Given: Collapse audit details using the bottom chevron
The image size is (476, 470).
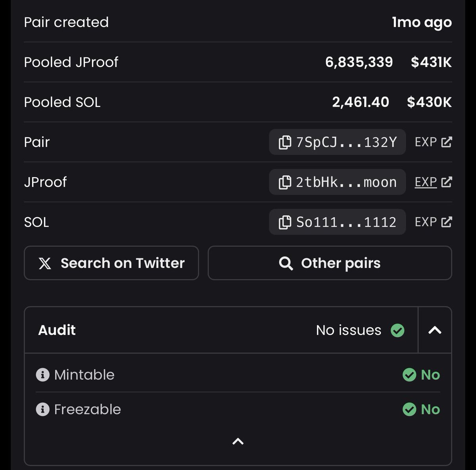Looking at the screenshot, I should pos(238,441).
